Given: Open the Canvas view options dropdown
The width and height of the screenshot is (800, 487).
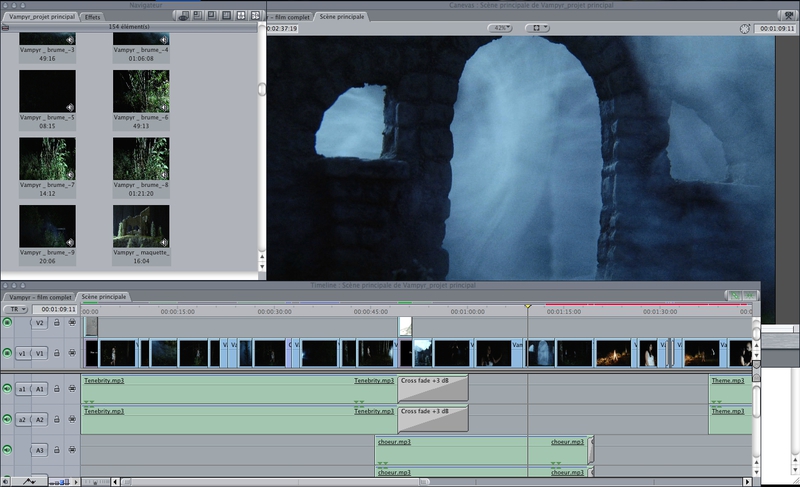Looking at the screenshot, I should tap(537, 28).
